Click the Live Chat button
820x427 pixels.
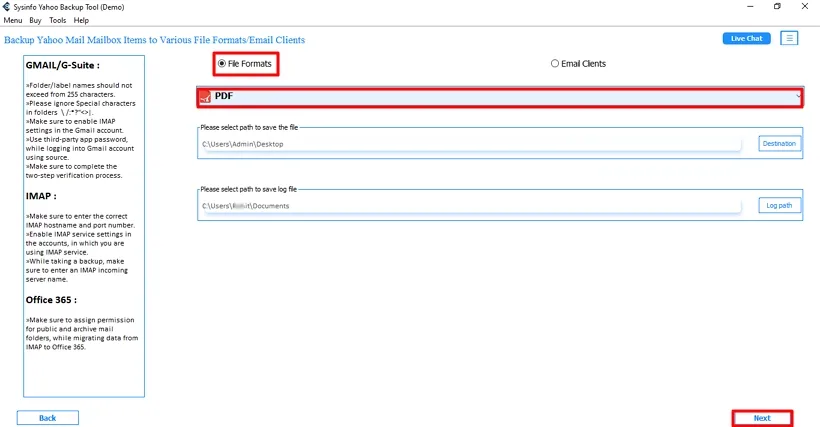pyautogui.click(x=746, y=39)
